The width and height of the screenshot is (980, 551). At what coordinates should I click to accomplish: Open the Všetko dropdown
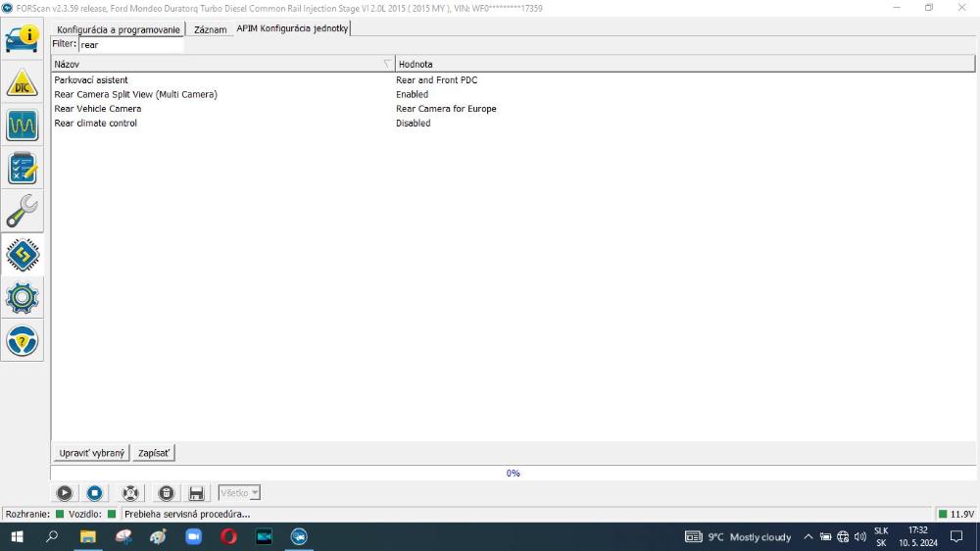coord(239,493)
